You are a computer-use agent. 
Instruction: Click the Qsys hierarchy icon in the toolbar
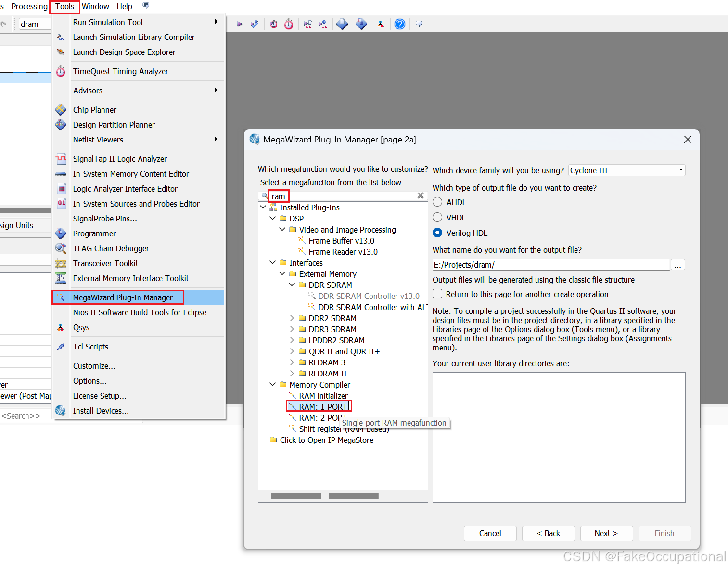coord(381,24)
